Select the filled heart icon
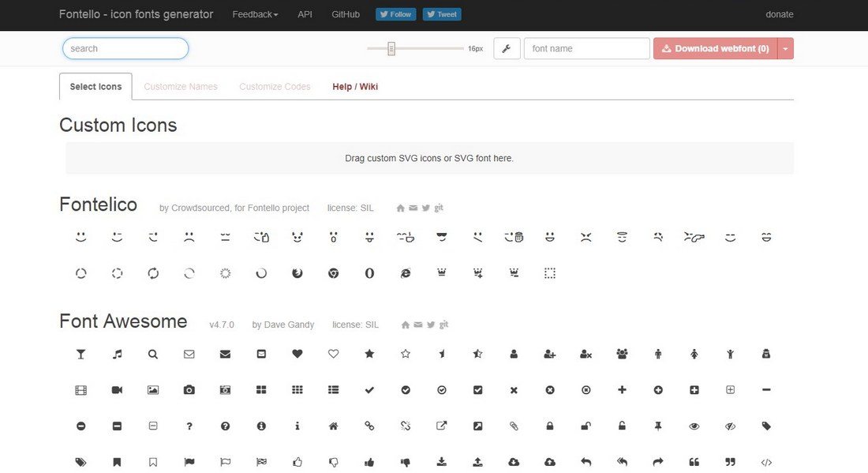The image size is (868, 473). [x=297, y=354]
